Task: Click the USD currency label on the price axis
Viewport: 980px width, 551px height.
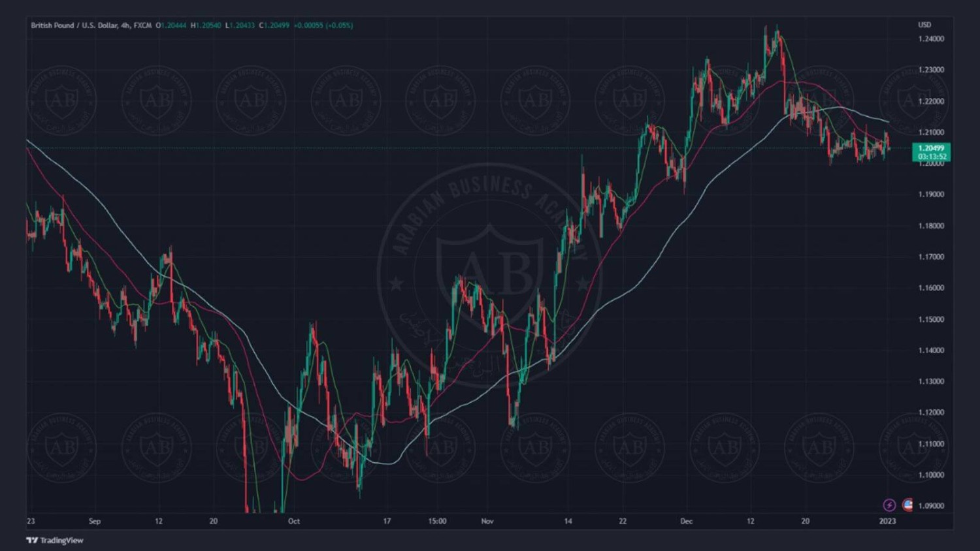Action: [924, 25]
